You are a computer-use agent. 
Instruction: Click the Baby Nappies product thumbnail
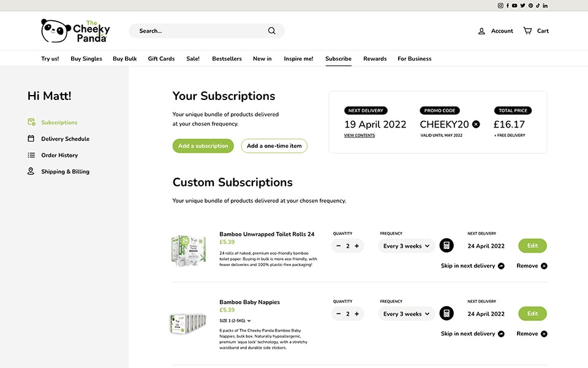click(188, 323)
